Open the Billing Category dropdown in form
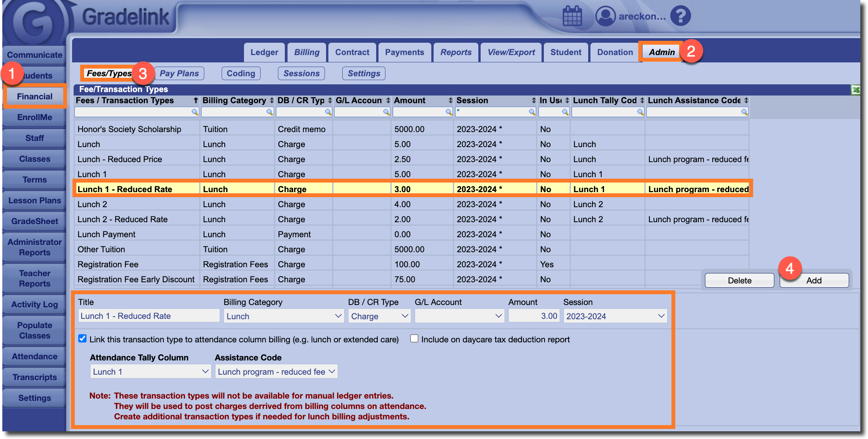This screenshot has width=868, height=439. (284, 316)
